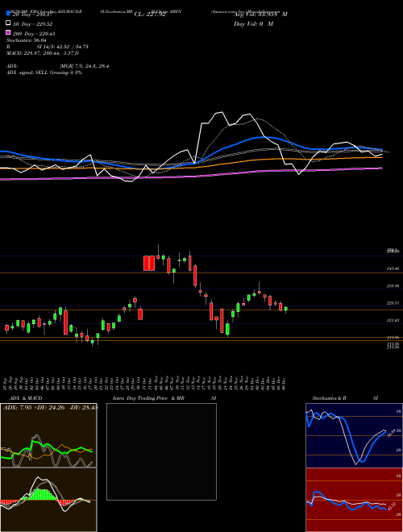Viewport: 403px width, 532px height.
Task: Click the 'MACD: 228.87, 230.44, -1.57 D' line
Action: [43, 53]
